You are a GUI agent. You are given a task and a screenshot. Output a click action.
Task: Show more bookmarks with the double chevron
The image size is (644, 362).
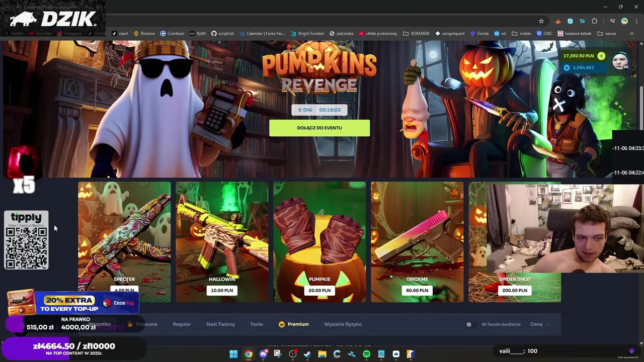pyautogui.click(x=631, y=34)
